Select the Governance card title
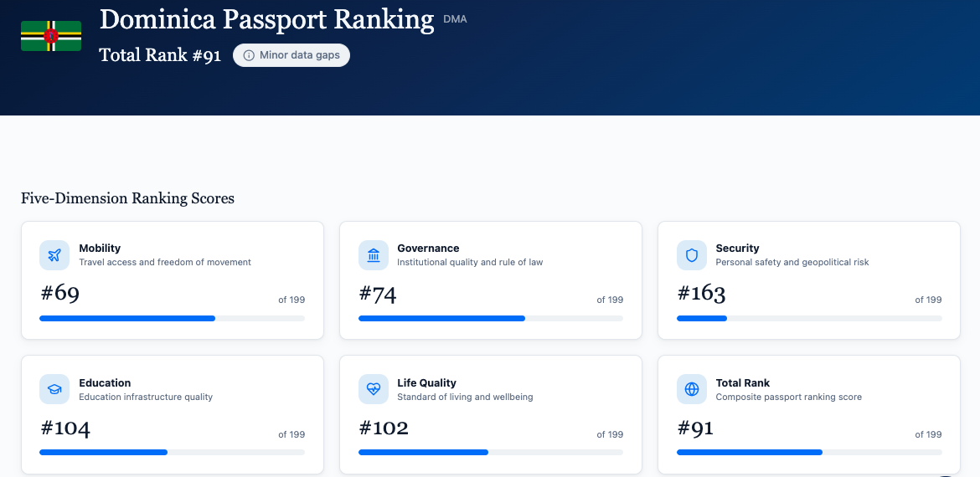Screen dimensions: 980x477 428,249
